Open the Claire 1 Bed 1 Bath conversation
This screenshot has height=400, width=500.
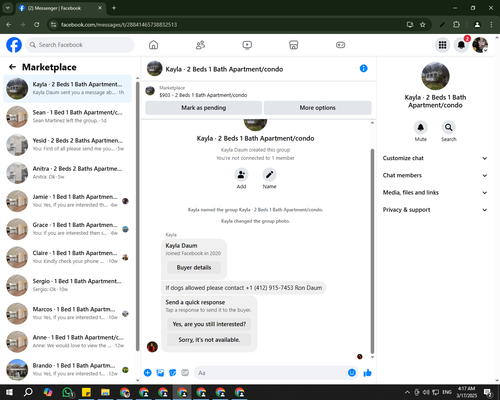[68, 257]
